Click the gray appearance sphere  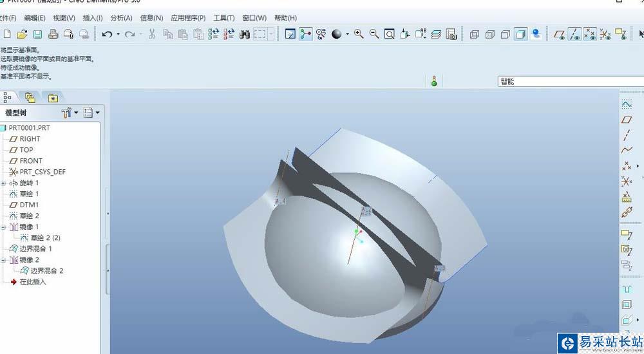coord(337,34)
